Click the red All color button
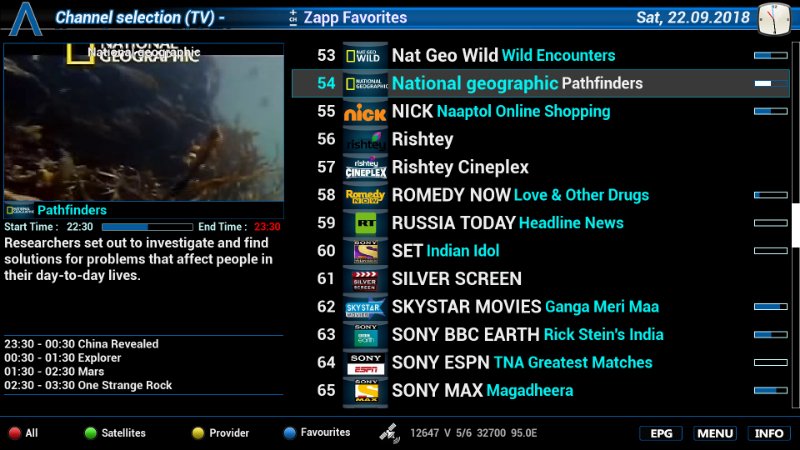This screenshot has height=450, width=800. (14, 433)
